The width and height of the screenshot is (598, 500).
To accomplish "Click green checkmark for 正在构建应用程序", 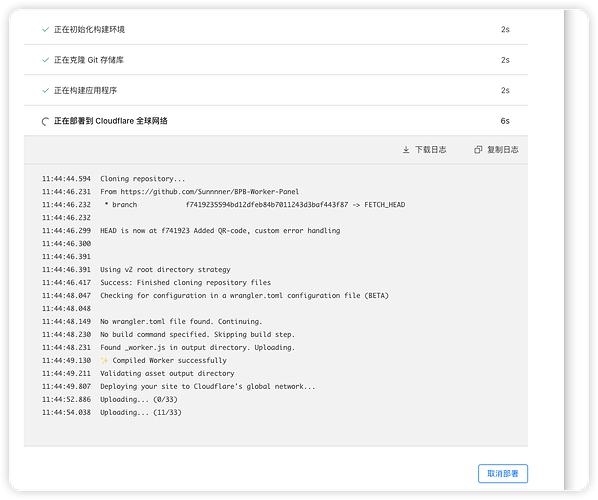I will point(46,90).
